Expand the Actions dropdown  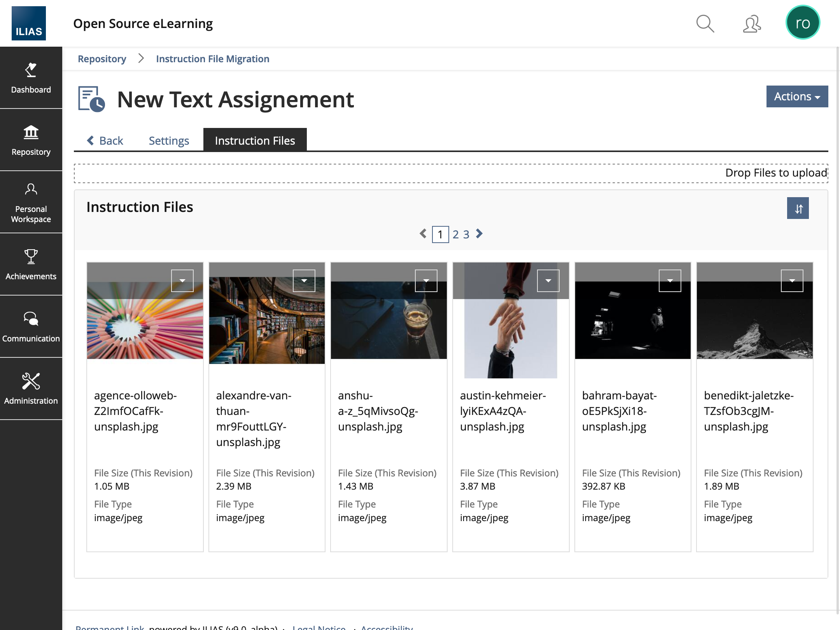coord(797,96)
